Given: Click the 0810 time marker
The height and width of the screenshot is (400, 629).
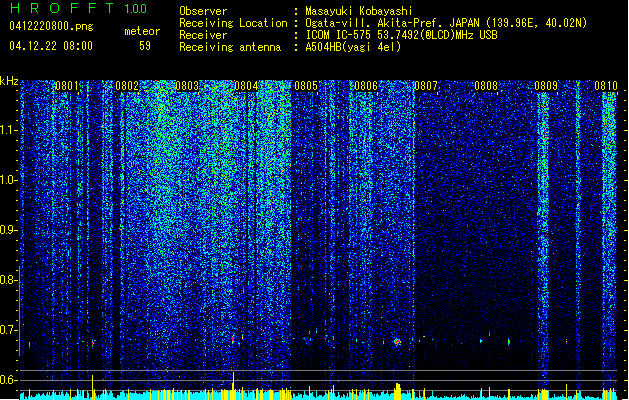Looking at the screenshot, I should 606,86.
